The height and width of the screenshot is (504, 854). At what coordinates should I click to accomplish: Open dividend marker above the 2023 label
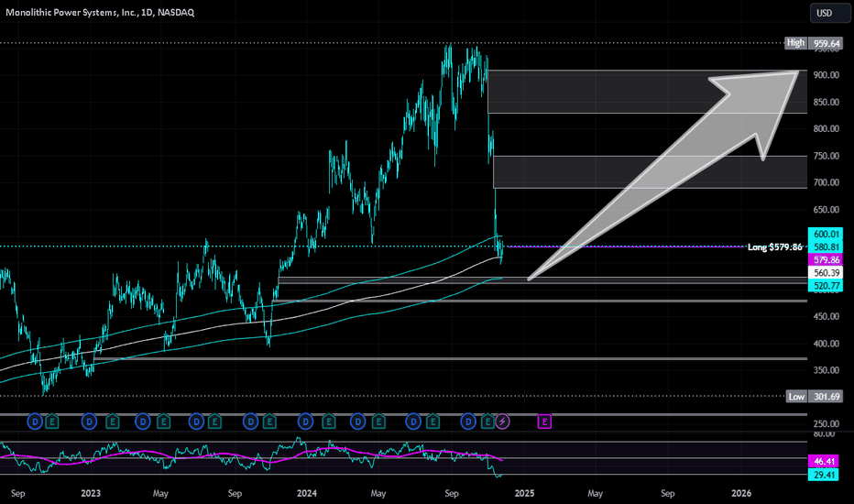click(x=89, y=422)
